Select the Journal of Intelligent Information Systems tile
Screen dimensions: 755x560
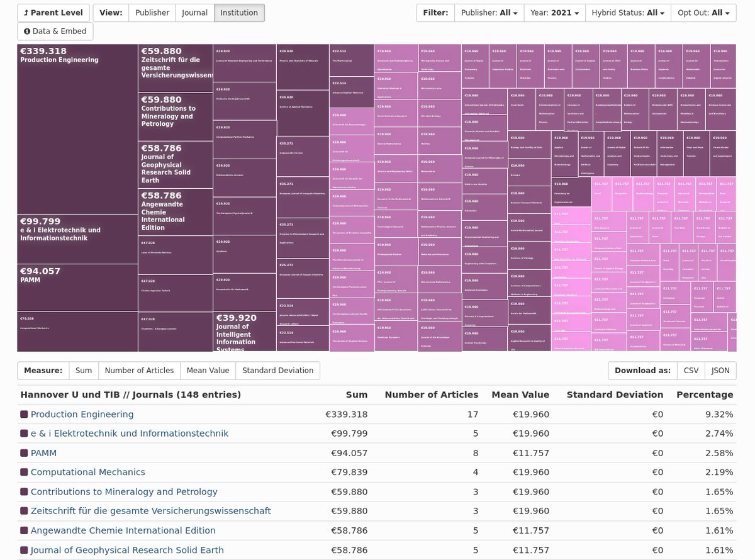(x=245, y=332)
